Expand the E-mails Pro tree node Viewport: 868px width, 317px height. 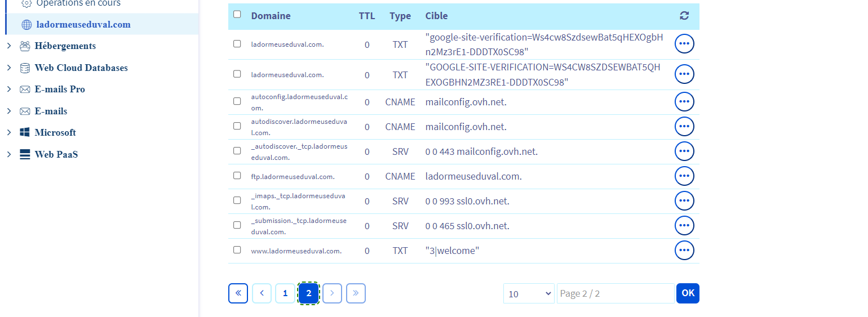point(9,90)
